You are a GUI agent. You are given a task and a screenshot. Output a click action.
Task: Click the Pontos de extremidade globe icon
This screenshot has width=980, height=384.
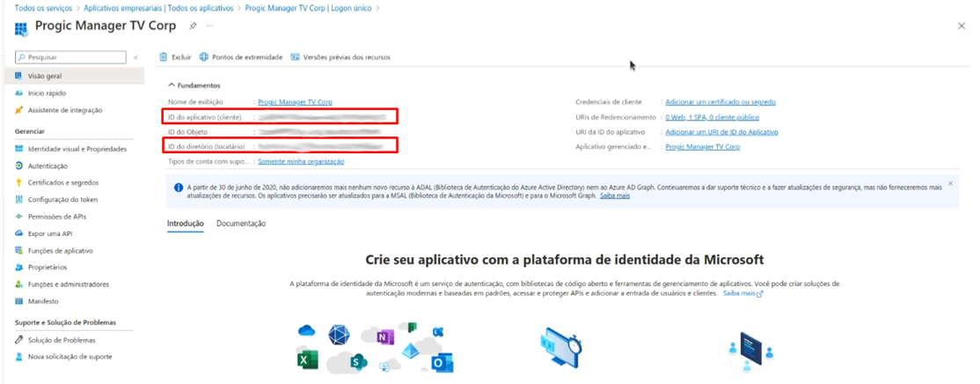point(204,57)
